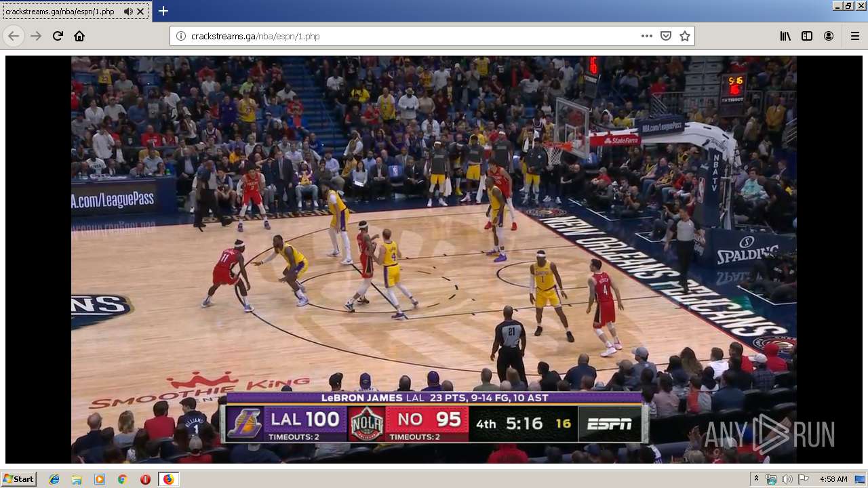This screenshot has width=868, height=488.
Task: Launch Internet Explorer from the taskbar
Action: pos(54,479)
